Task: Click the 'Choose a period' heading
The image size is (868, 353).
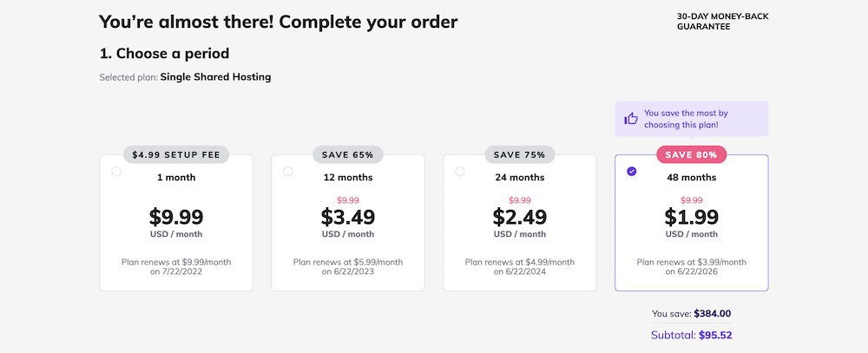Action: [164, 54]
